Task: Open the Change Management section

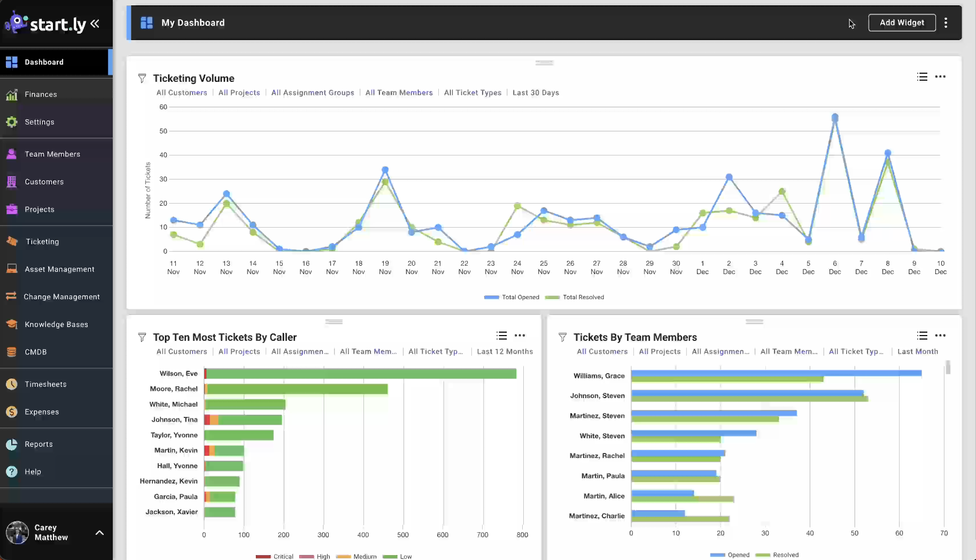Action: pyautogui.click(x=61, y=297)
